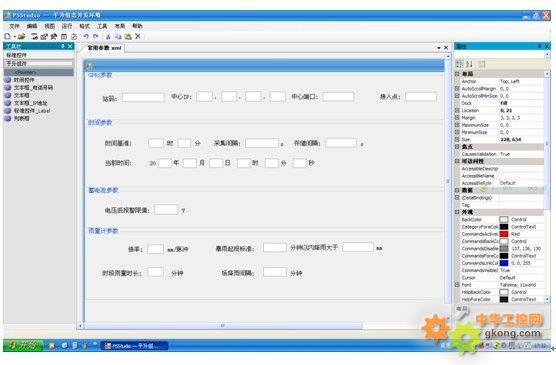556x365 pixels.
Task: Click the PSStudio taskbar button
Action: (134, 345)
